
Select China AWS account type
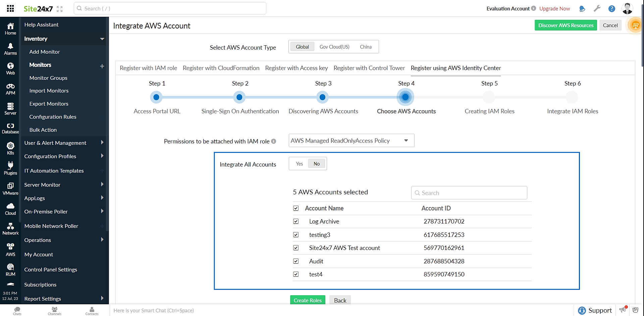[x=366, y=47]
